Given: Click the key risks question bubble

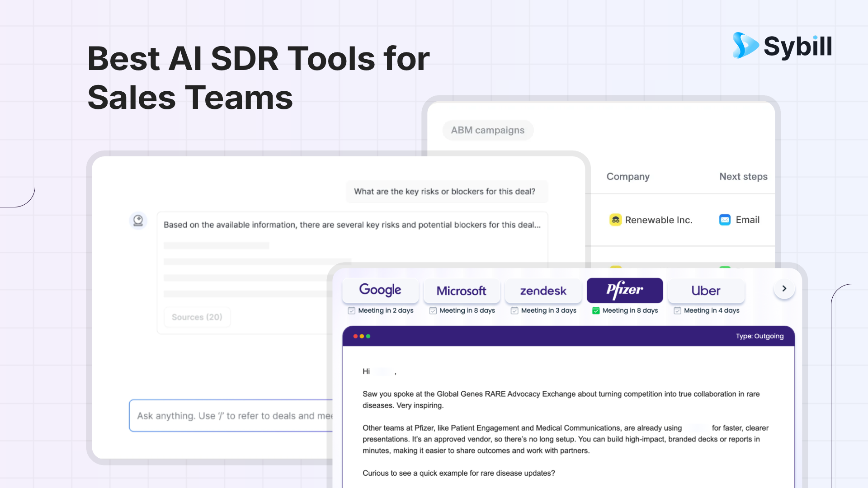Looking at the screenshot, I should click(x=447, y=192).
